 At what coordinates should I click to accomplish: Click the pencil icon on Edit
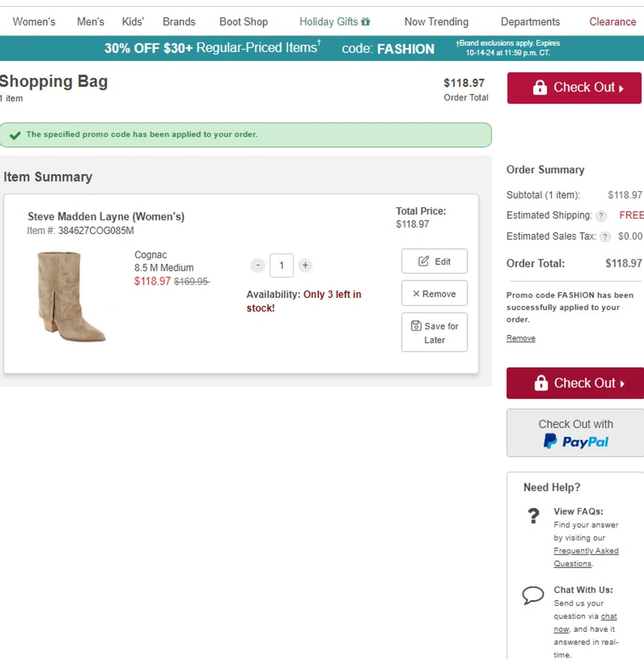[423, 261]
